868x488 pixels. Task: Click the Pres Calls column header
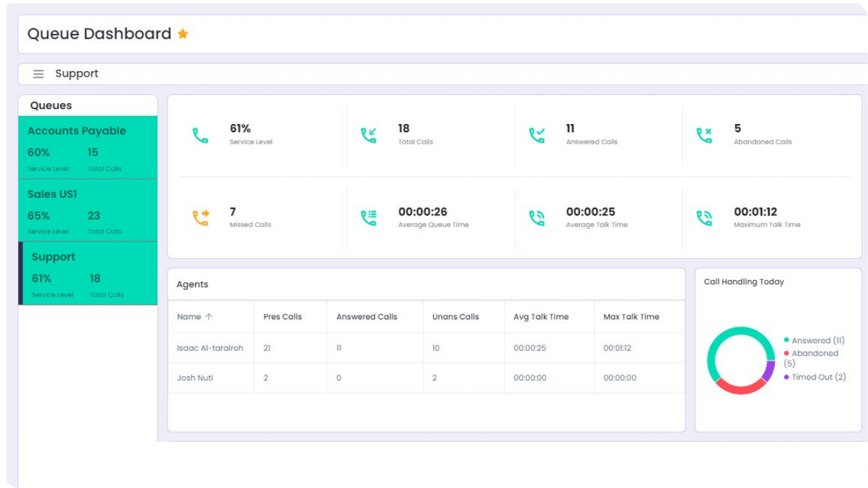(282, 317)
